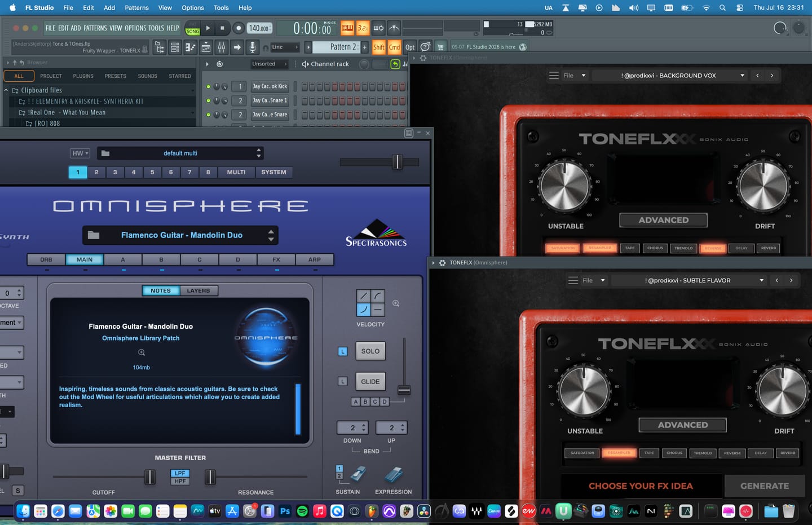Image resolution: width=812 pixels, height=525 pixels.
Task: Click ADVANCED in SUBTLE FLAVOR ToneFLX
Action: 682,425
